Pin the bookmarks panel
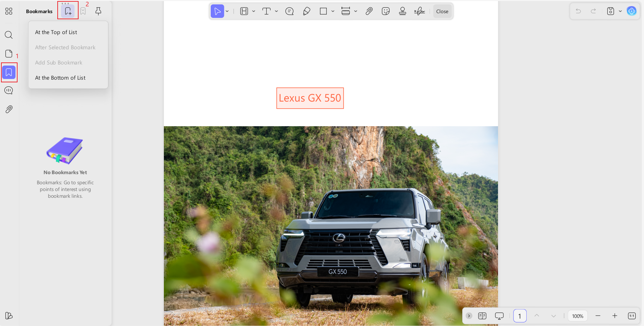The width and height of the screenshot is (644, 326). (x=98, y=11)
